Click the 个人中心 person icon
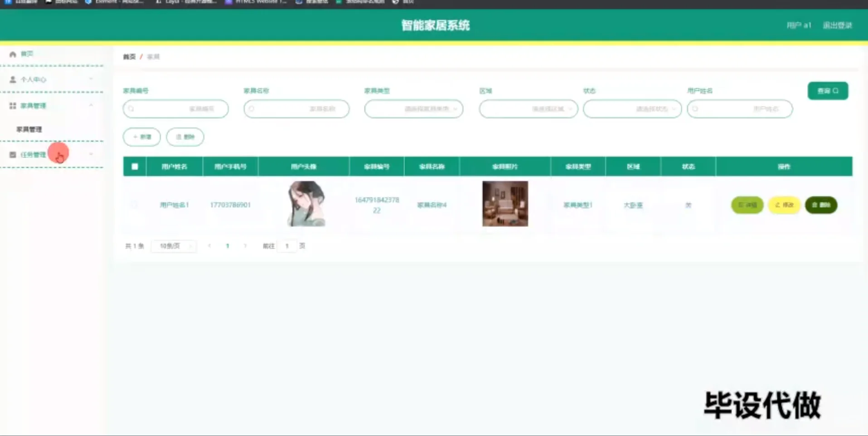Screen dimensions: 868x436 13,79
